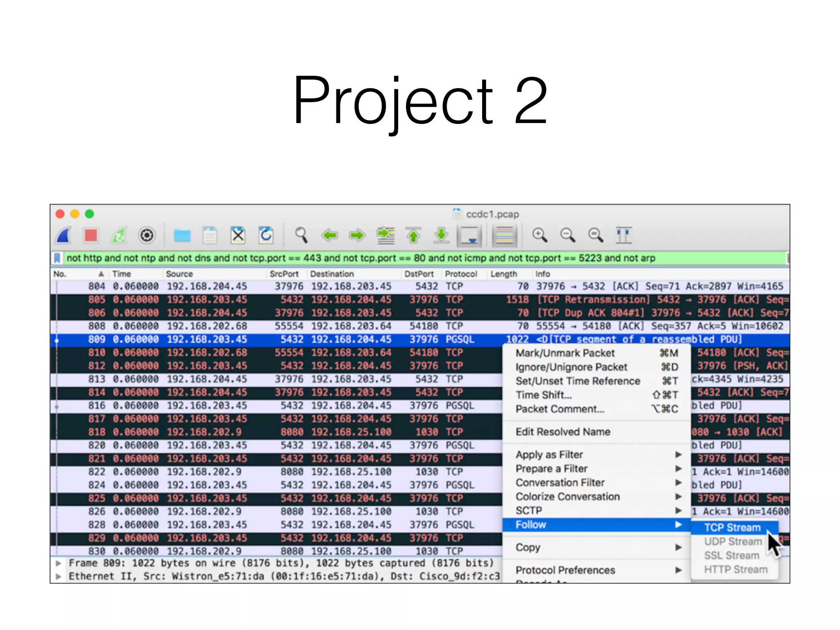Toggle auto-scroll during live capture icon
This screenshot has height=630, width=840.
(469, 235)
